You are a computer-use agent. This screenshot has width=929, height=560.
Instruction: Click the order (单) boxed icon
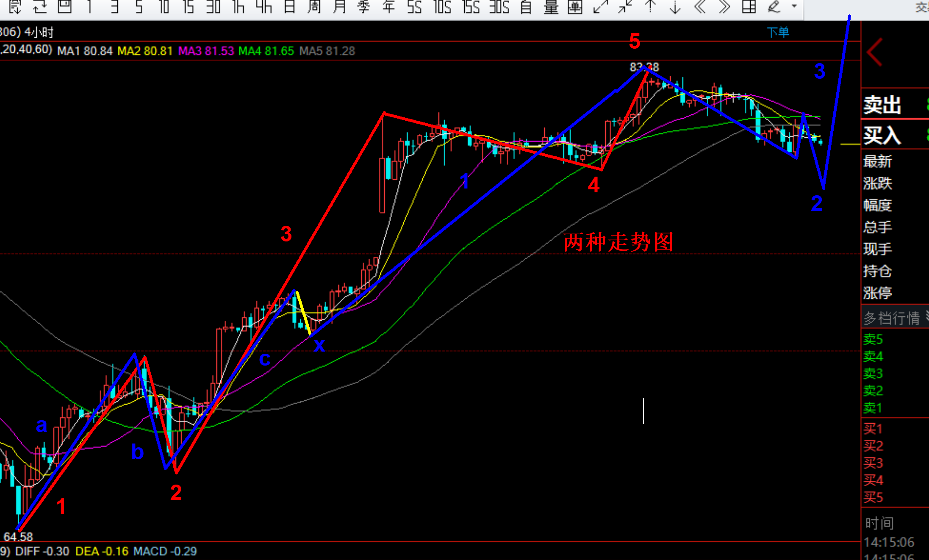575,7
